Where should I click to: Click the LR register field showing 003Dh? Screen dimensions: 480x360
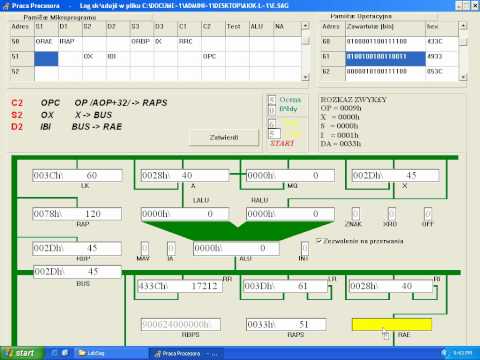(x=286, y=286)
